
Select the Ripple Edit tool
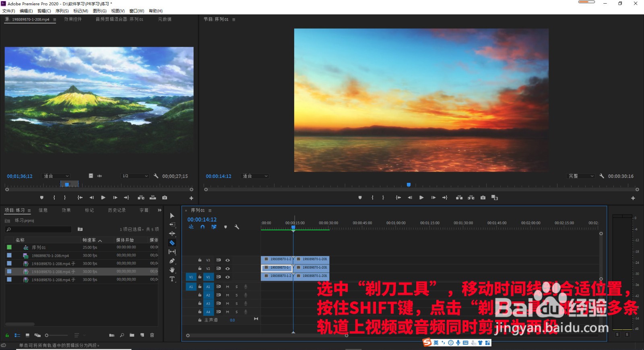pyautogui.click(x=172, y=234)
